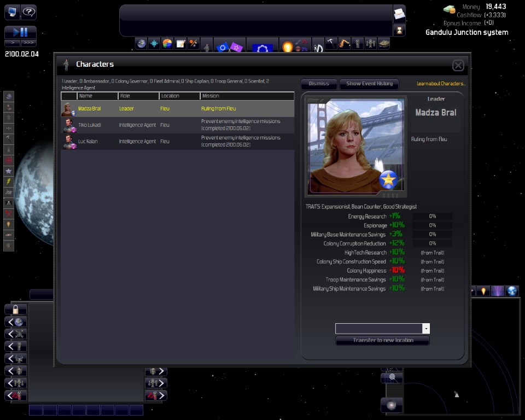Click blue star sidebar icon

9,171
